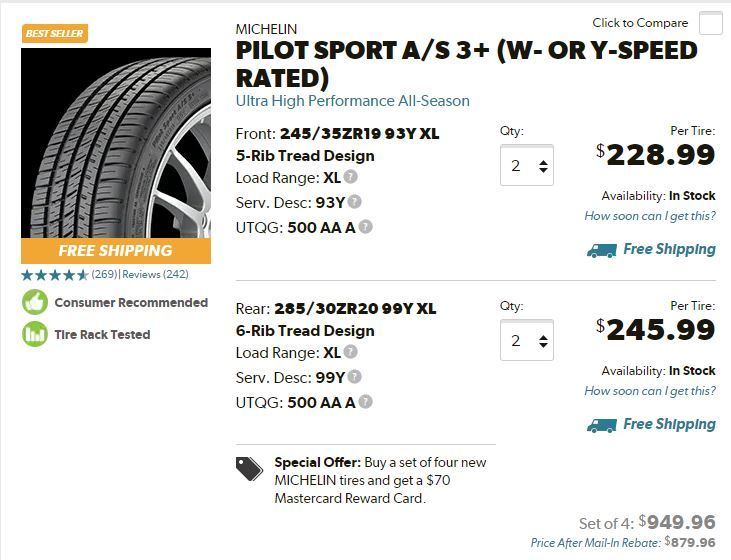Click the rear Serv. Desc help icon
Image resolution: width=731 pixels, height=560 pixels.
(355, 377)
